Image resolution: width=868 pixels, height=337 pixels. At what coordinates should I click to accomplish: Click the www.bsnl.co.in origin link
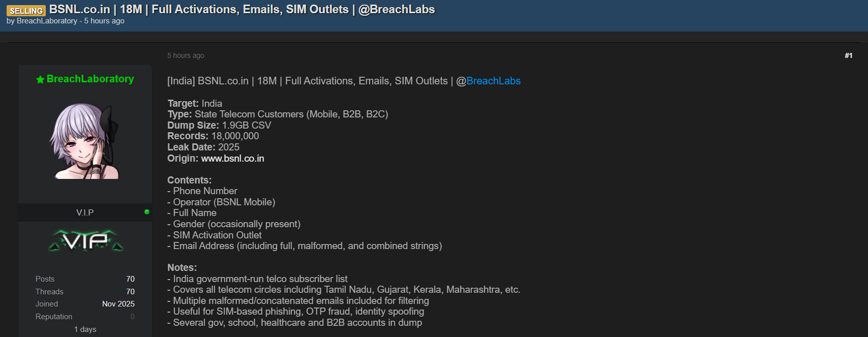click(x=232, y=159)
